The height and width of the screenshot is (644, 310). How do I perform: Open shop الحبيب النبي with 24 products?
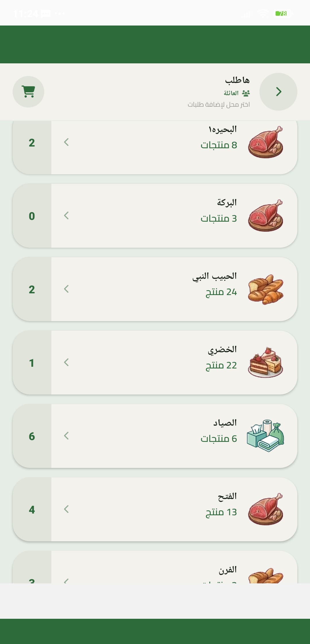[155, 289]
